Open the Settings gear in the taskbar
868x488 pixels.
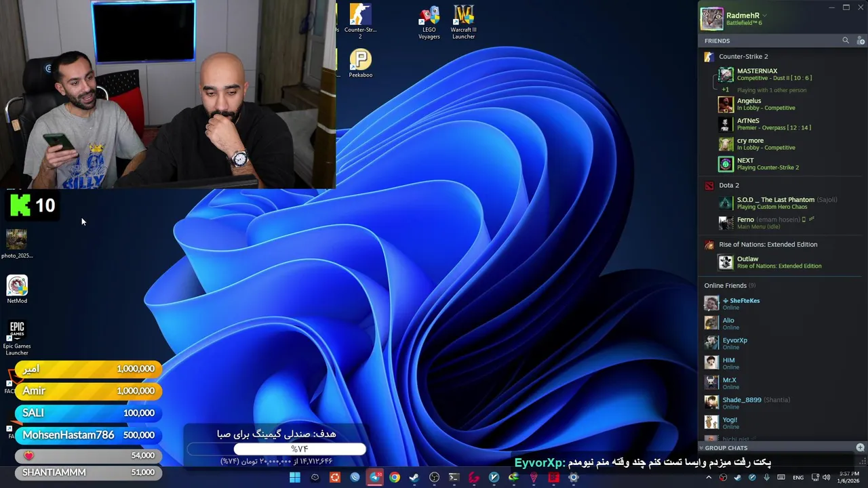coord(574,478)
